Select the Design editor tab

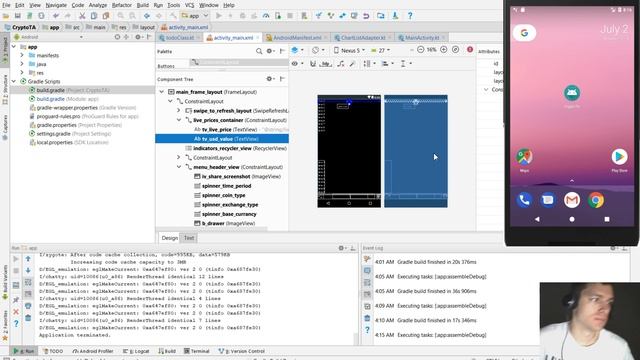pos(169,238)
